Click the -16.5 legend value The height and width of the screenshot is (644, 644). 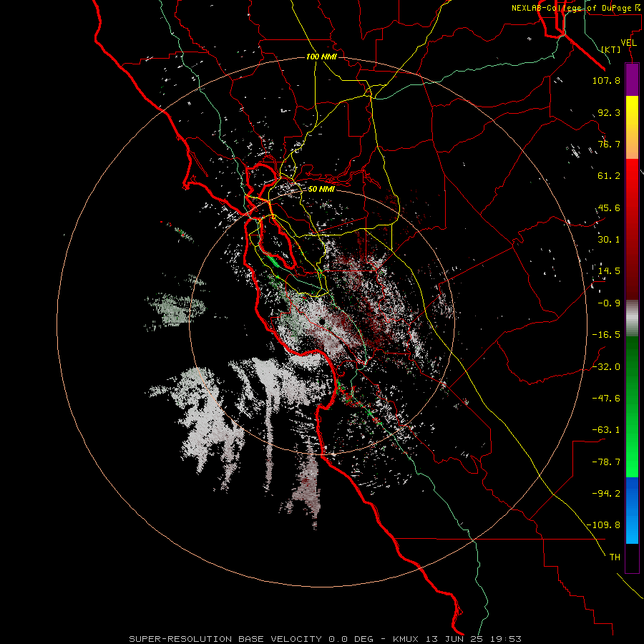pyautogui.click(x=606, y=335)
